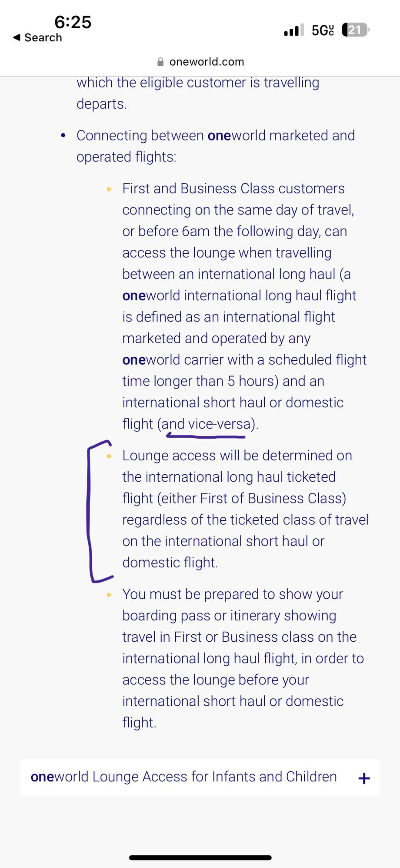Tap the "Search" back label
Image resolution: width=400 pixels, height=868 pixels.
tap(43, 37)
